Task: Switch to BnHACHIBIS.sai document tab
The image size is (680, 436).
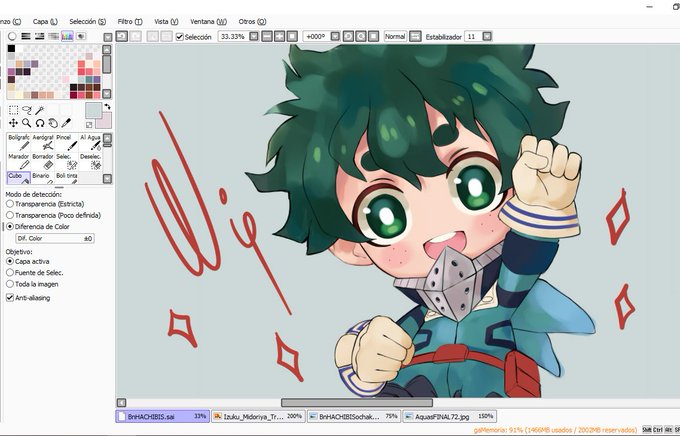Action: pos(163,416)
